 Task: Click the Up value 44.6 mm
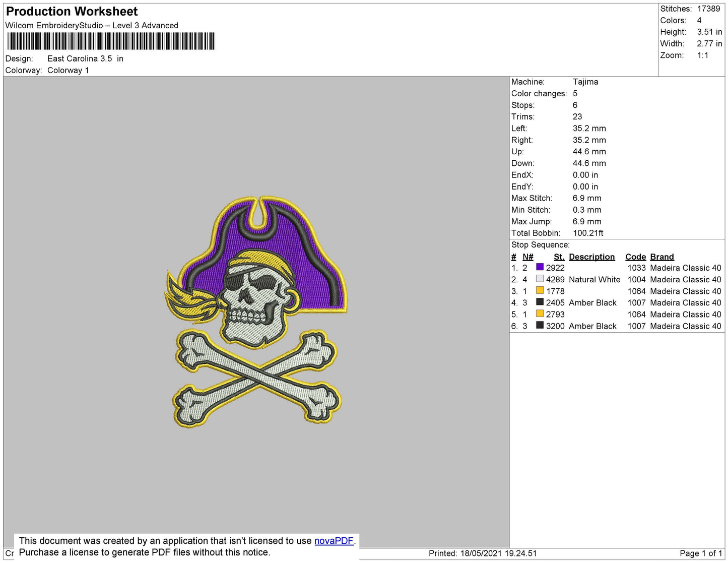(x=589, y=151)
